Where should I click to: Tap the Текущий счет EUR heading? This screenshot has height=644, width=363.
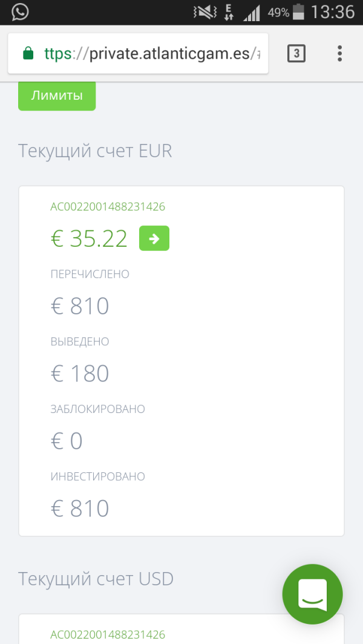click(95, 151)
